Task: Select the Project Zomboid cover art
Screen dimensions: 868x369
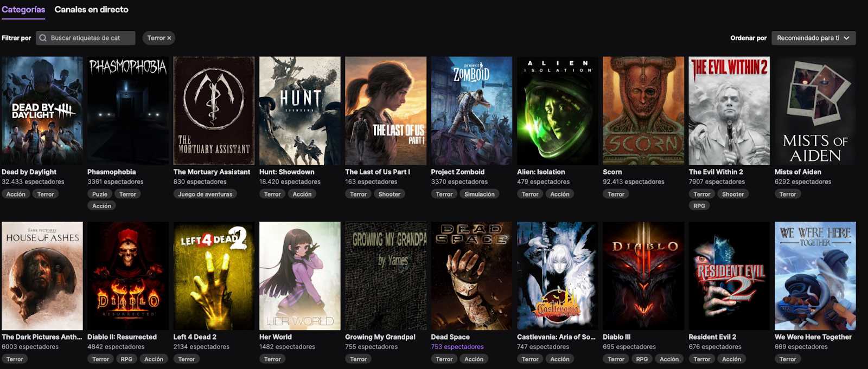Action: tap(471, 111)
